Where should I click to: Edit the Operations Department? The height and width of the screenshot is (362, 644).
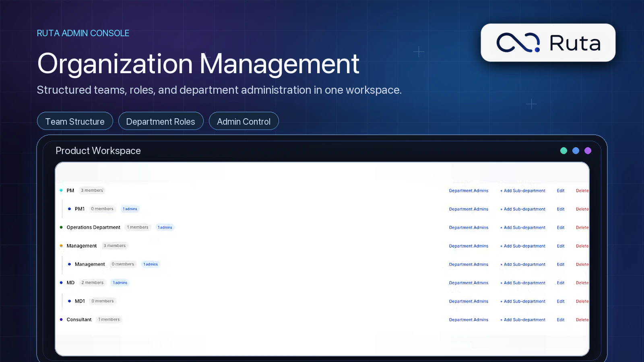tap(561, 228)
